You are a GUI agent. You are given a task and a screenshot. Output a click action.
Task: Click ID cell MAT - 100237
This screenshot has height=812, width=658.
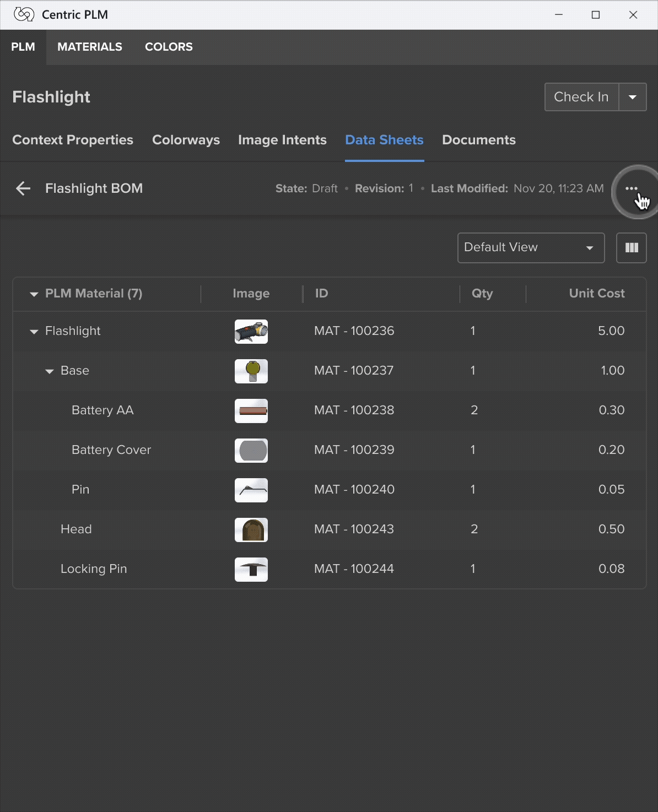click(354, 371)
